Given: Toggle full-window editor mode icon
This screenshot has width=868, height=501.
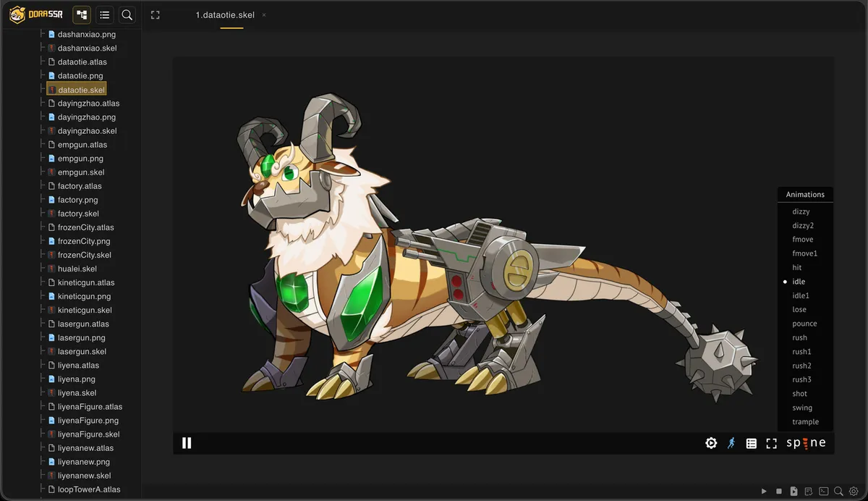Looking at the screenshot, I should [x=155, y=14].
